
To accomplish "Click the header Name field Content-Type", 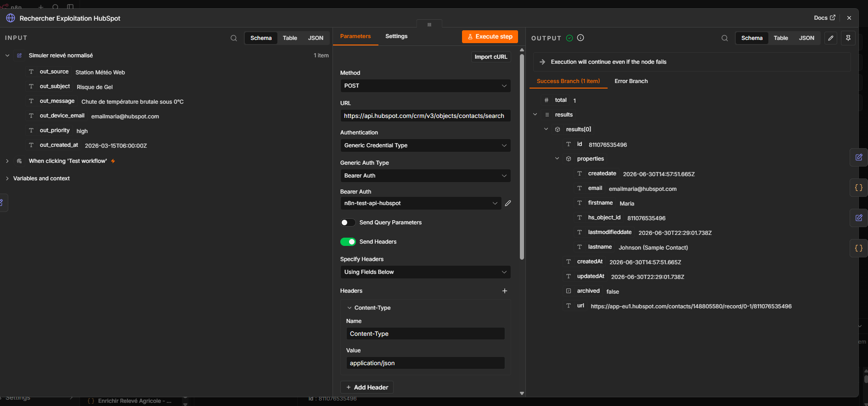I will coord(425,334).
